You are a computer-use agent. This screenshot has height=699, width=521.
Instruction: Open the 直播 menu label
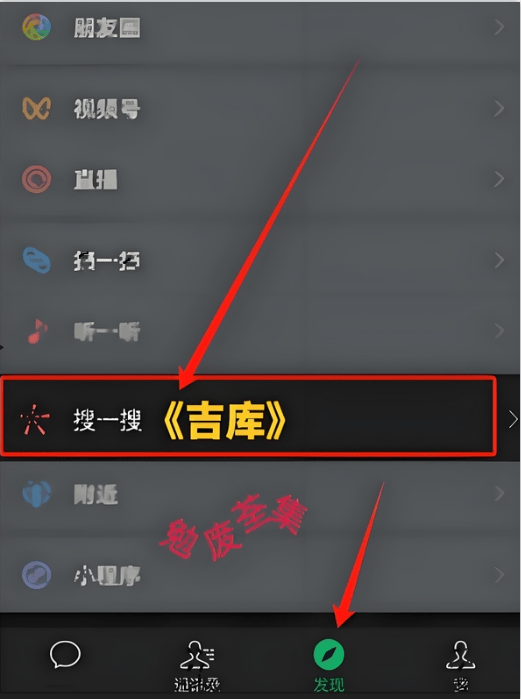[95, 180]
